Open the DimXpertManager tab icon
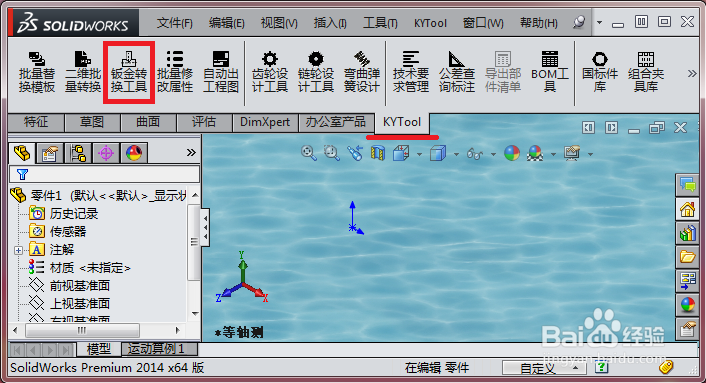706x383 pixels. tap(106, 153)
